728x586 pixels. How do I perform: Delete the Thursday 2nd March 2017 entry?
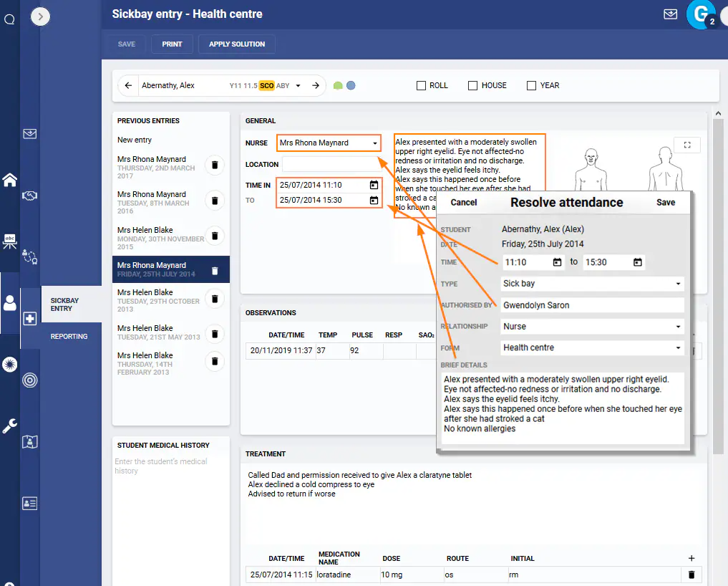pyautogui.click(x=215, y=165)
